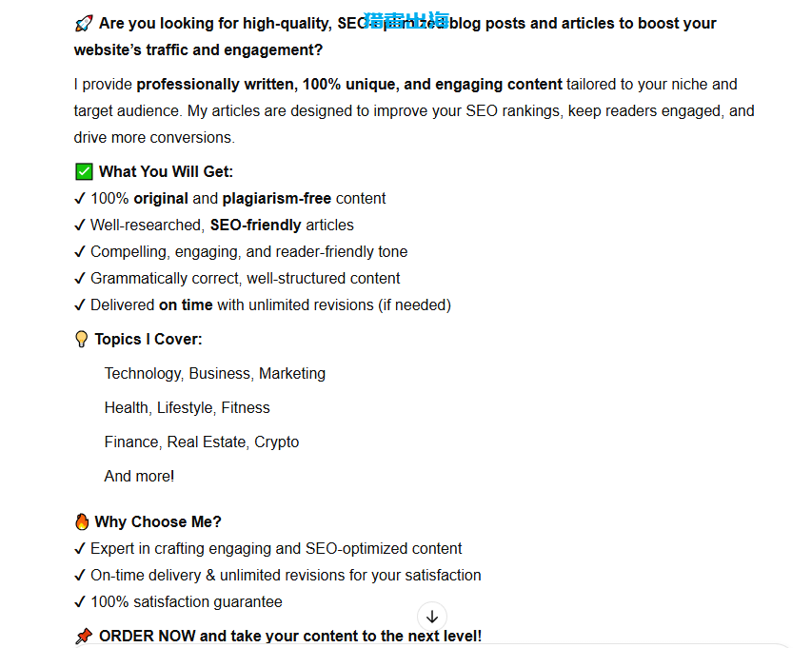Click the rocket emoji before the headline
The height and width of the screenshot is (648, 812).
[x=84, y=23]
